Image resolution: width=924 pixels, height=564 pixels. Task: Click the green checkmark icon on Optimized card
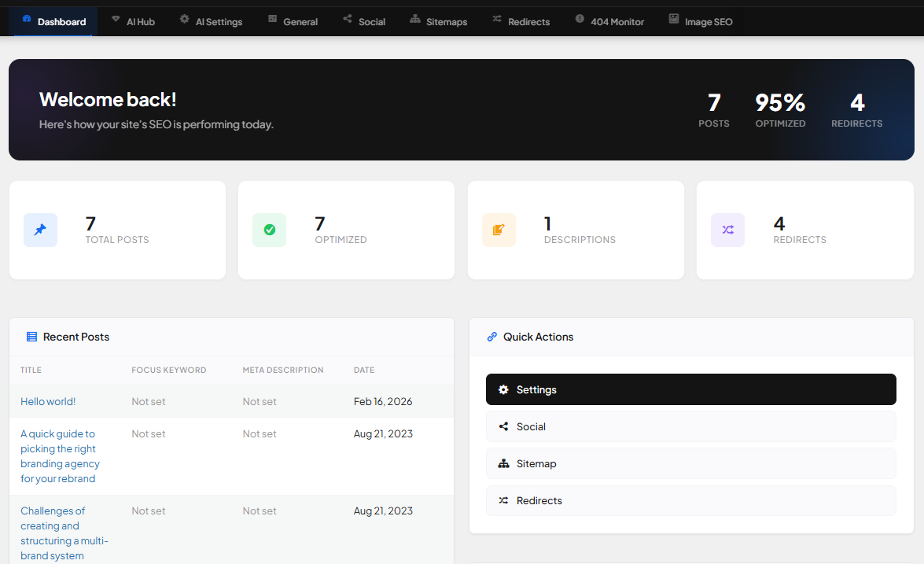pyautogui.click(x=270, y=230)
